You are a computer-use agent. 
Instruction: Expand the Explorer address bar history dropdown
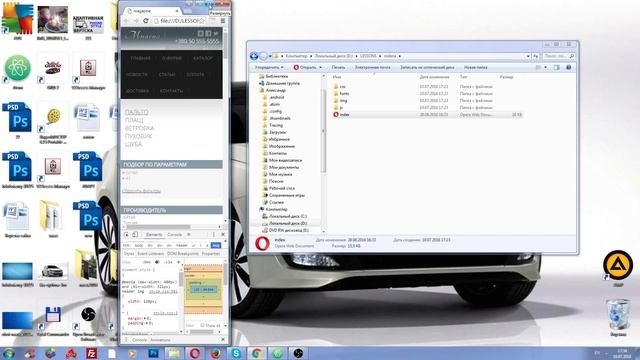coord(528,56)
